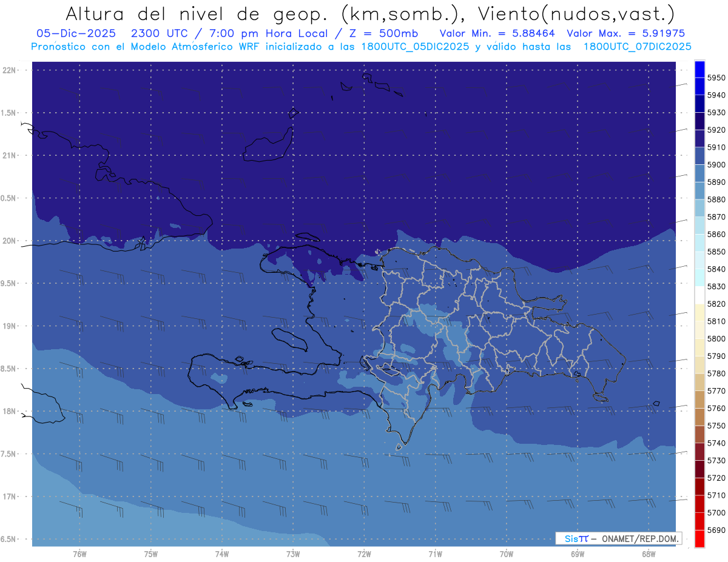
Task: Click the bright blue swatch above 5950
Action: click(x=699, y=69)
